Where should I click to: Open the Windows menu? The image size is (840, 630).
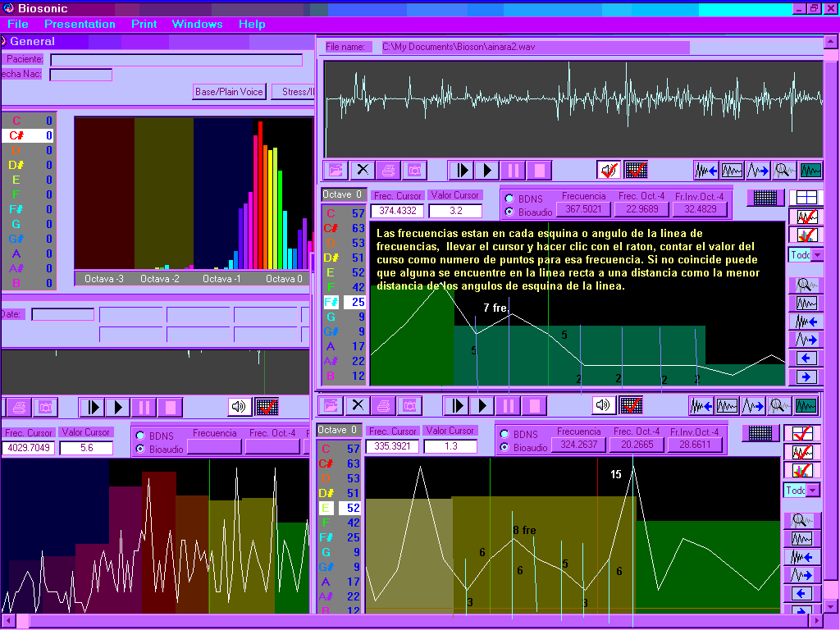pyautogui.click(x=197, y=24)
